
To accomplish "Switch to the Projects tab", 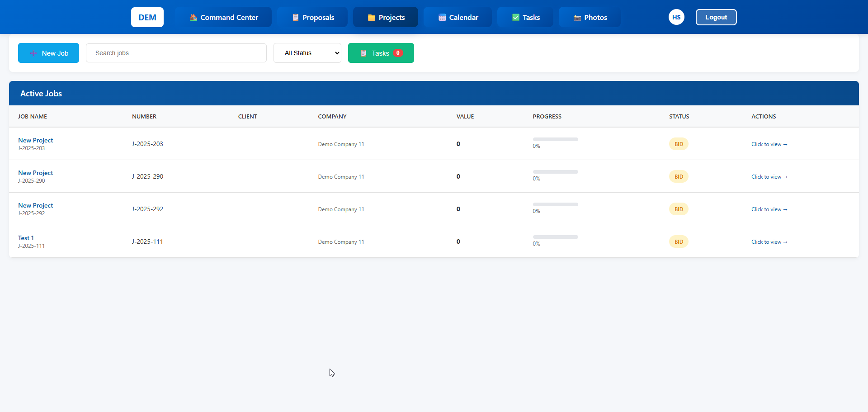I will tap(385, 17).
